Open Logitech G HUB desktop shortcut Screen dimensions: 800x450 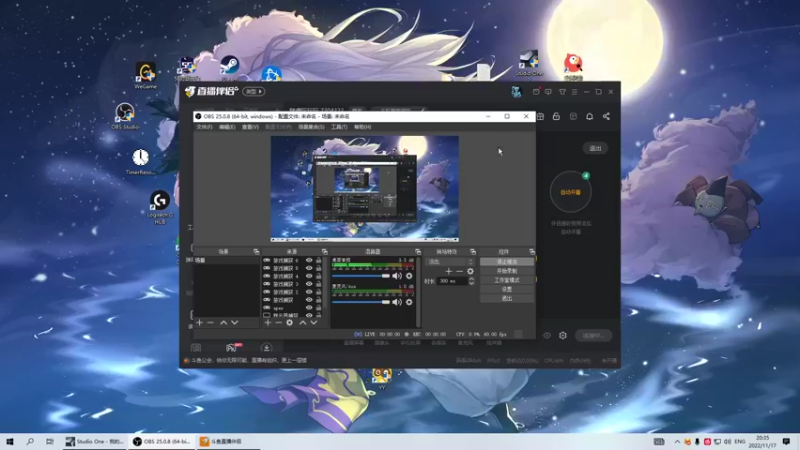pyautogui.click(x=160, y=207)
